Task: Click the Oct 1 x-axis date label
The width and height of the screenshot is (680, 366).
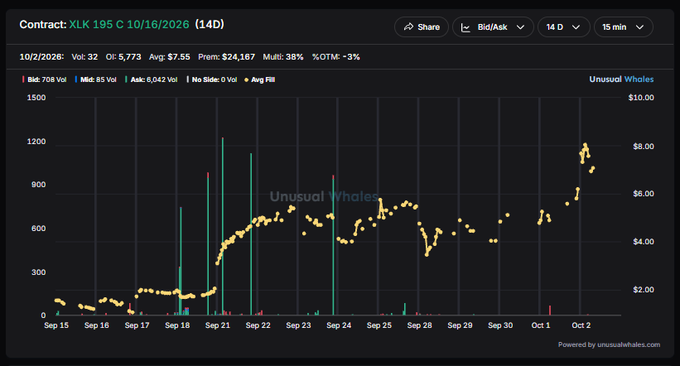Action: 541,325
